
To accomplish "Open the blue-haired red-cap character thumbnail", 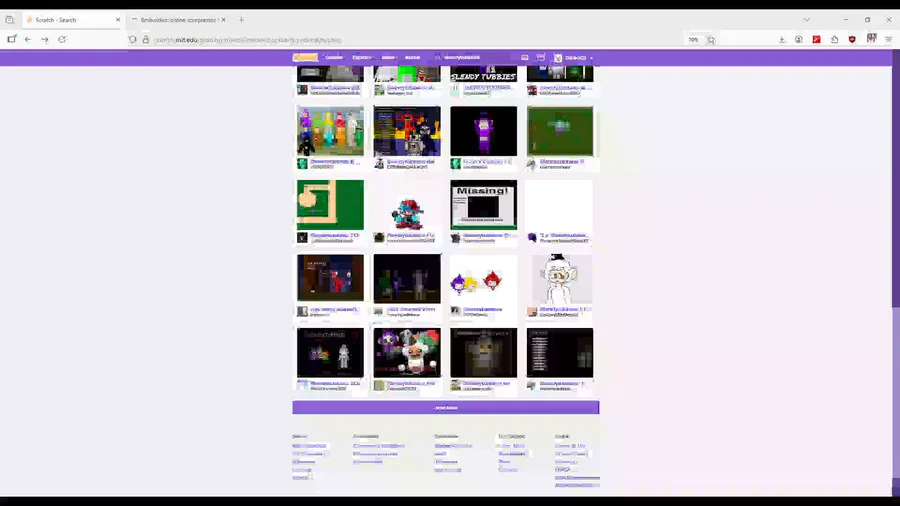I will 407,205.
